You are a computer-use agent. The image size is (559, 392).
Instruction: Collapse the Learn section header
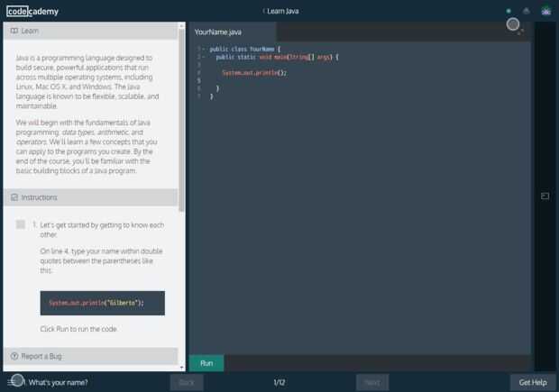pyautogui.click(x=90, y=31)
